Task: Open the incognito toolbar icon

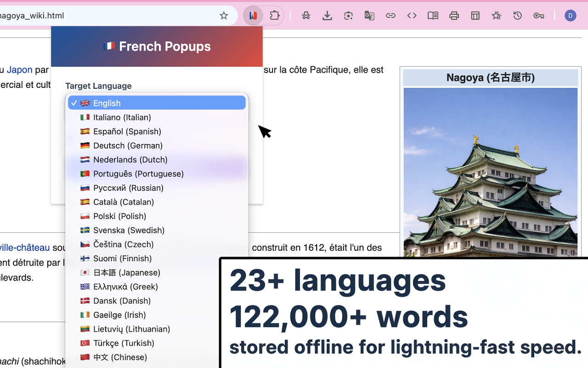Action: tap(306, 16)
